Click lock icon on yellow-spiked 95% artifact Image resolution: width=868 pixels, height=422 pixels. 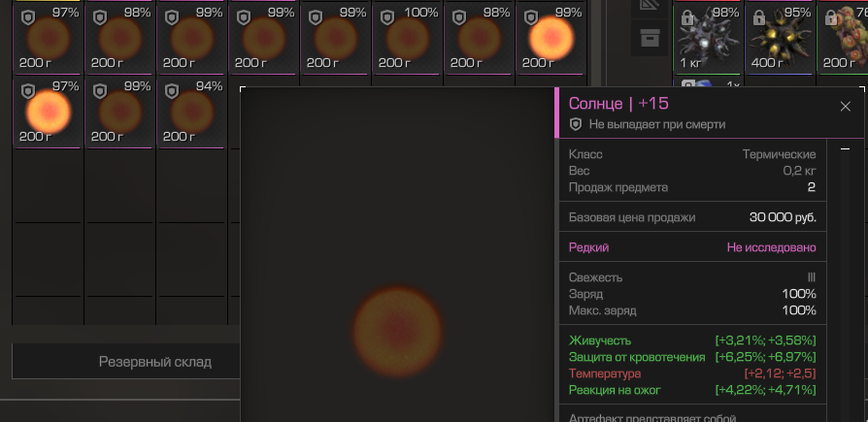(759, 18)
